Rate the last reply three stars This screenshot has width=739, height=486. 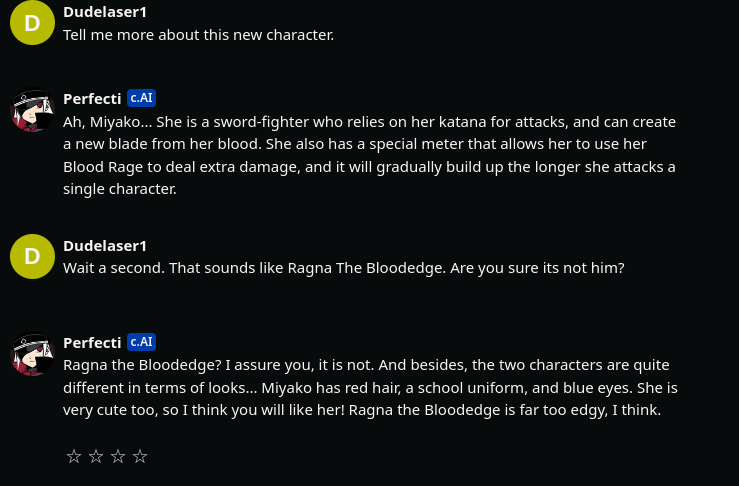(x=118, y=457)
